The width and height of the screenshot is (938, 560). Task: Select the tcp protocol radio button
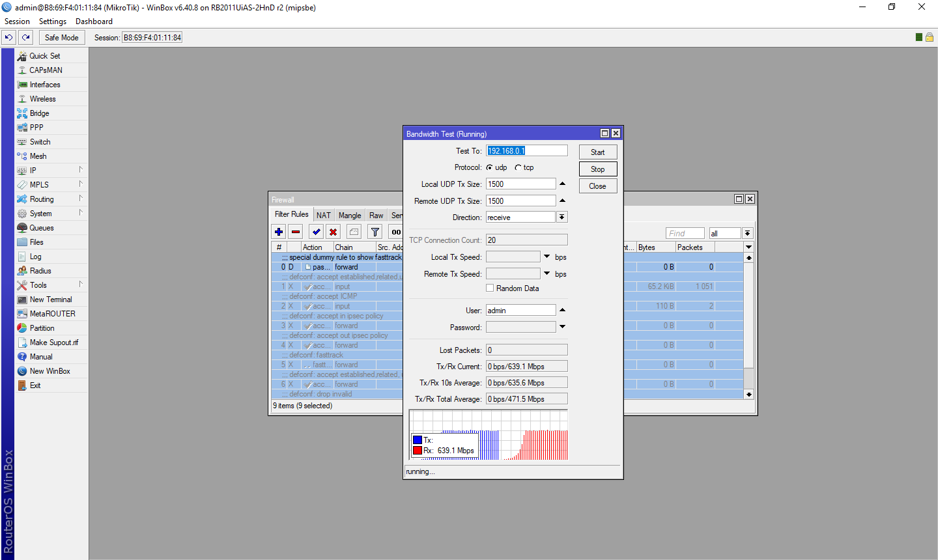coord(518,167)
